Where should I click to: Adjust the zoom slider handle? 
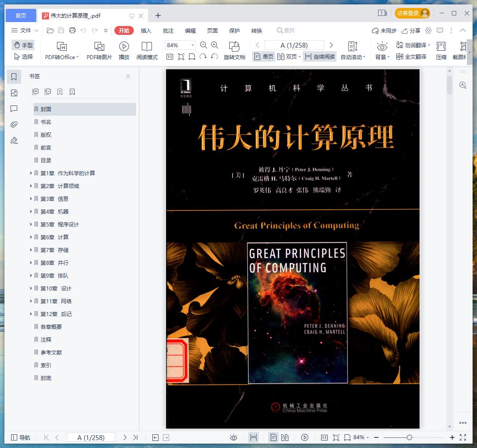coord(409,437)
